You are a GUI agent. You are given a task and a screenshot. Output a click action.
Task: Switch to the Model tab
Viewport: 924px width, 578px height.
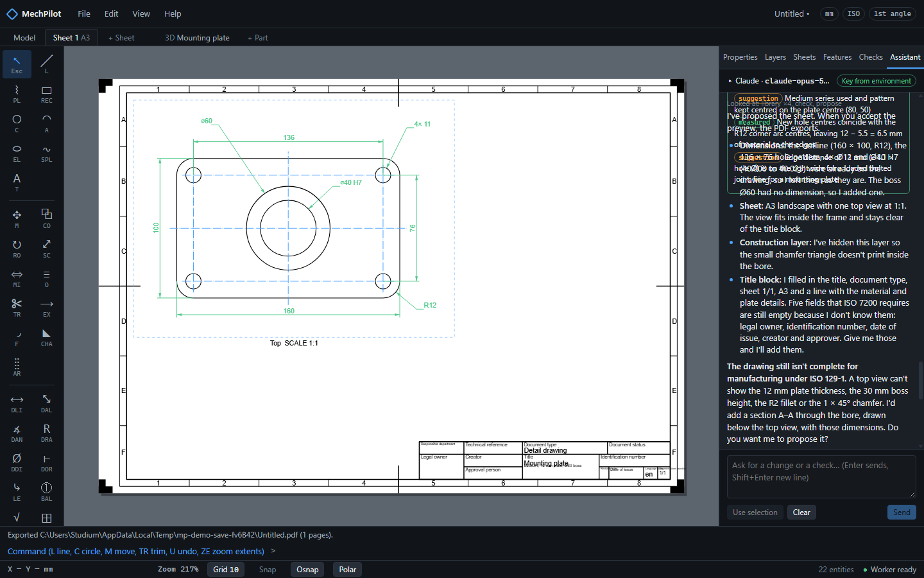coord(24,38)
